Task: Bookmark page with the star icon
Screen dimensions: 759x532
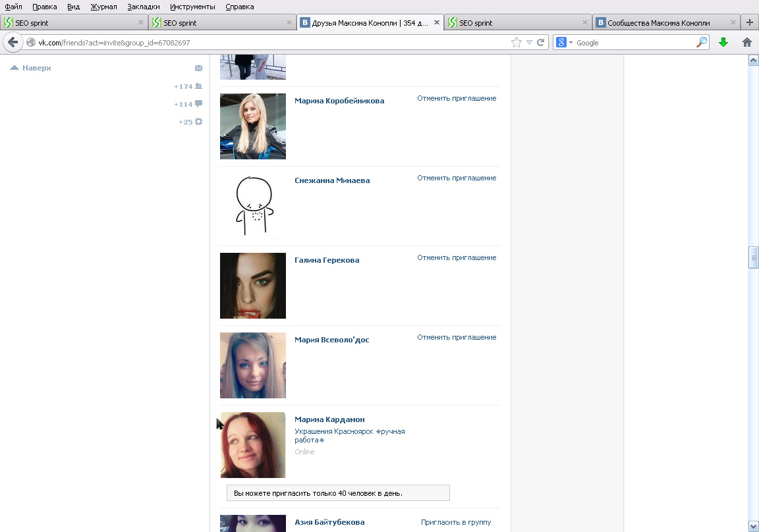Action: (517, 43)
